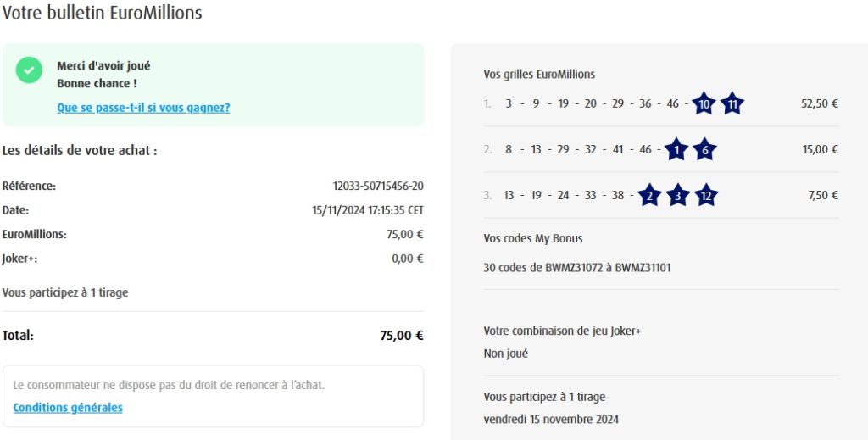Open the "Que se passe-t-il si vous gagnez?" link
The height and width of the screenshot is (440, 868).
[x=143, y=108]
